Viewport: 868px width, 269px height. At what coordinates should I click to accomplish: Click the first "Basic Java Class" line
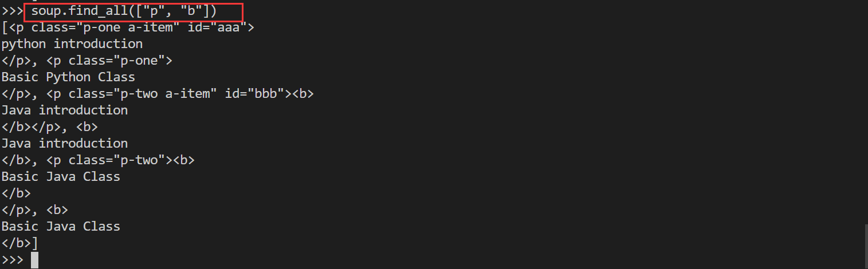click(61, 176)
